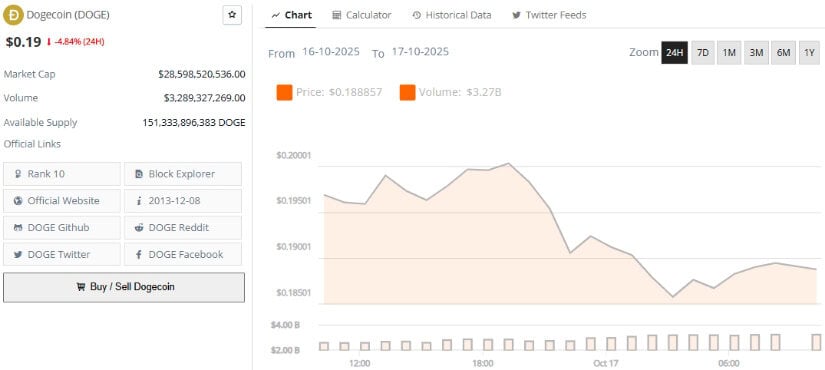Open the Chart tab
This screenshot has height=370, width=825.
point(291,15)
